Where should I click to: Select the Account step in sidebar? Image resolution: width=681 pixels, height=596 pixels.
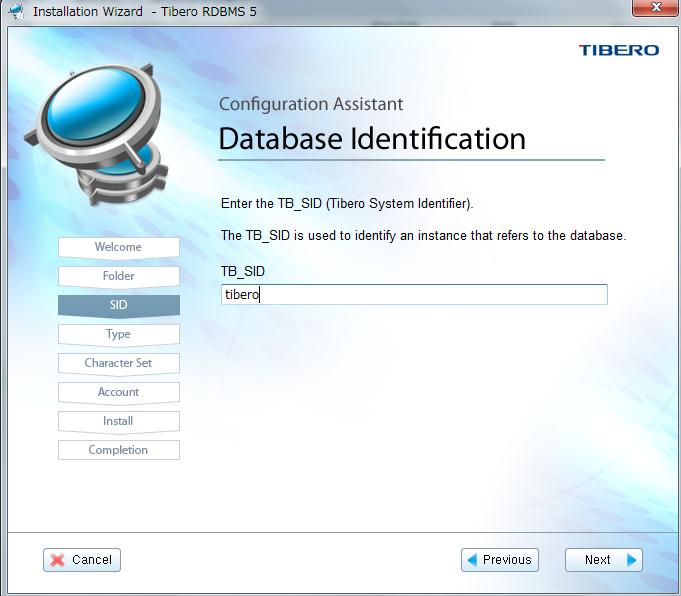(119, 392)
